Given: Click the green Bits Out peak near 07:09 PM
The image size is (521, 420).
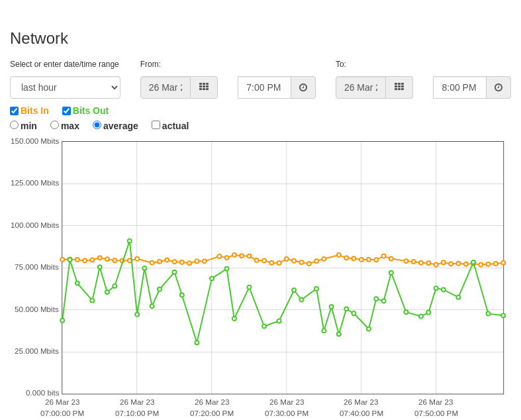Looking at the screenshot, I should tap(130, 241).
